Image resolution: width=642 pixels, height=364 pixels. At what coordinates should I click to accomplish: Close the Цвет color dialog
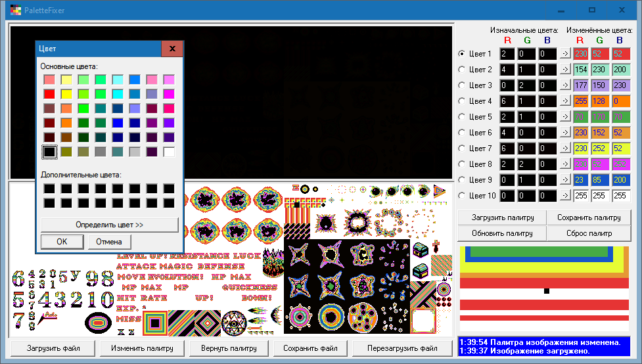coord(172,49)
